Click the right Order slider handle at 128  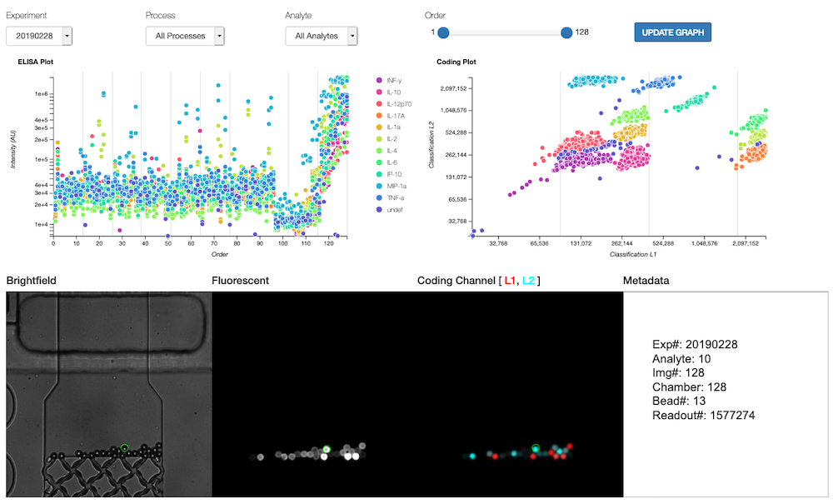point(566,32)
